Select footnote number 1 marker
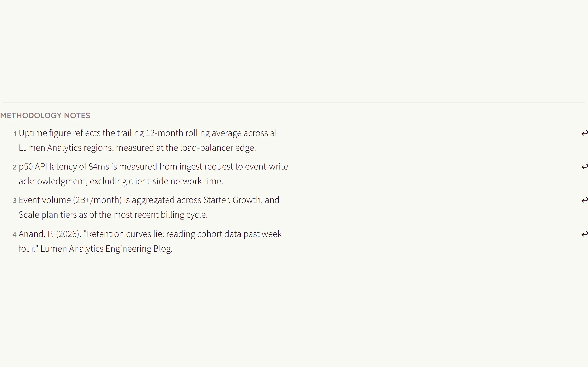The width and height of the screenshot is (588, 367). click(15, 133)
